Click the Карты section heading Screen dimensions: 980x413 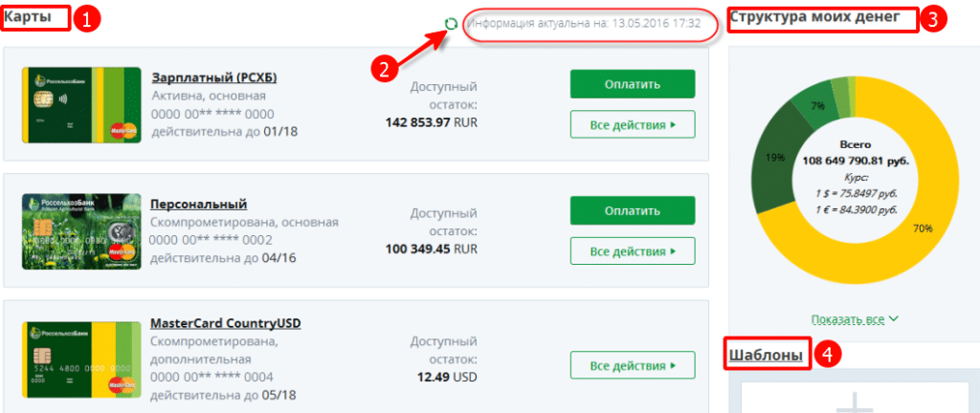click(x=28, y=17)
